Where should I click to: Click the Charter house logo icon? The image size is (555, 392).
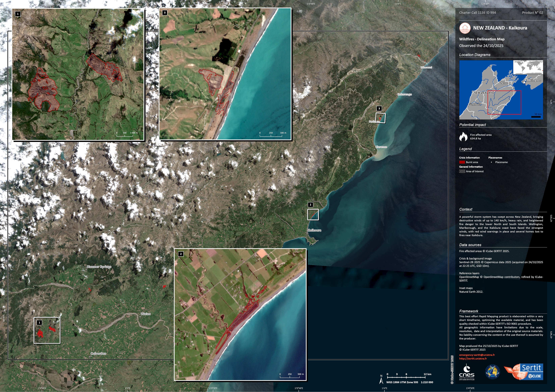click(465, 28)
